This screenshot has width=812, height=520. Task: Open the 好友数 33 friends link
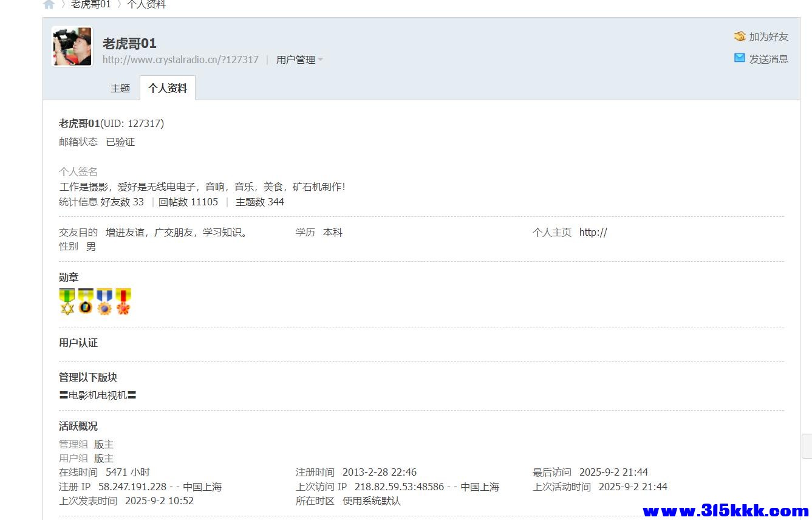[x=122, y=202]
